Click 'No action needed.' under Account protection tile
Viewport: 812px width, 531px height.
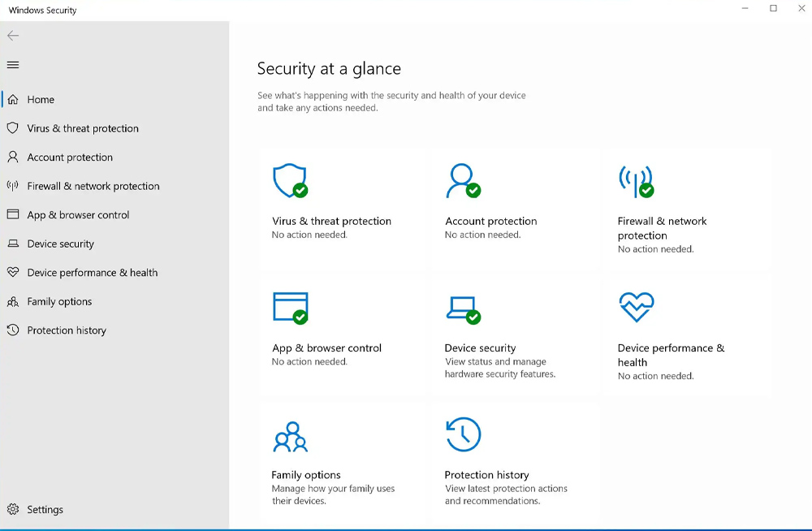482,235
